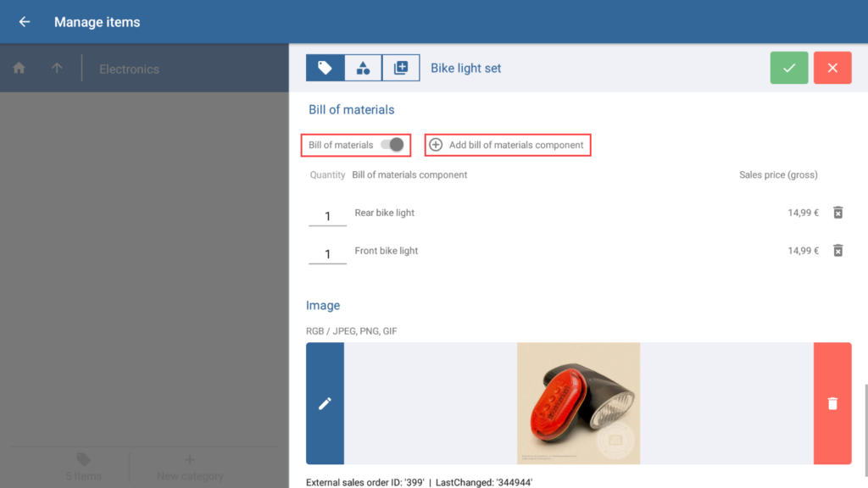Open the price tag item tab
Screen dimensions: 868x488
click(x=325, y=68)
